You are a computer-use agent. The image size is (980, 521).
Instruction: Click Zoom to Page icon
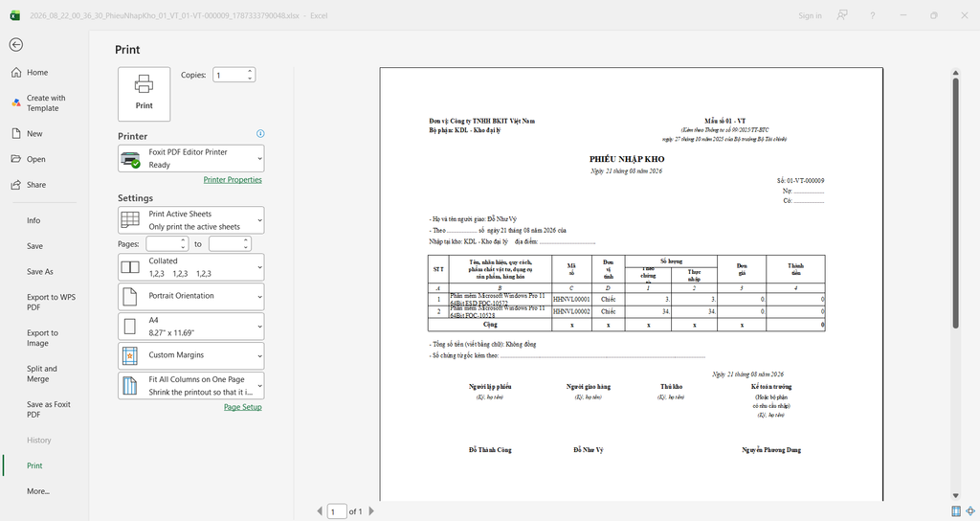(970, 511)
